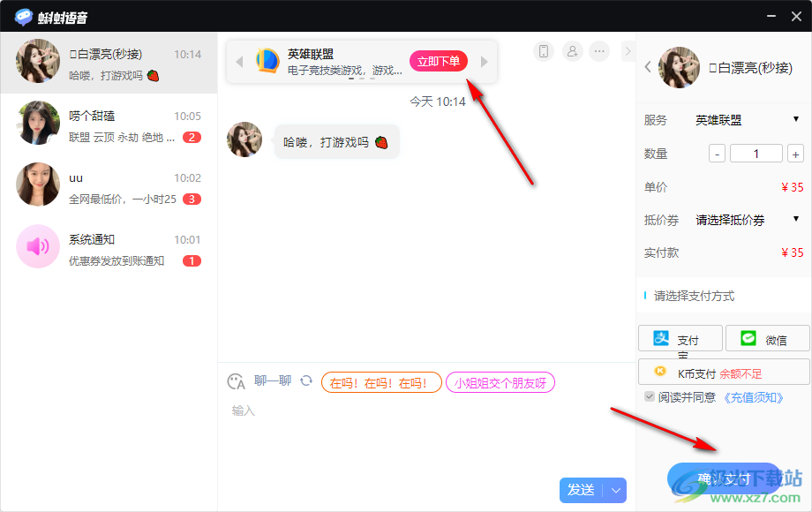The width and height of the screenshot is (812, 512).
Task: Select WeChat 微信 as payment method
Action: (766, 338)
